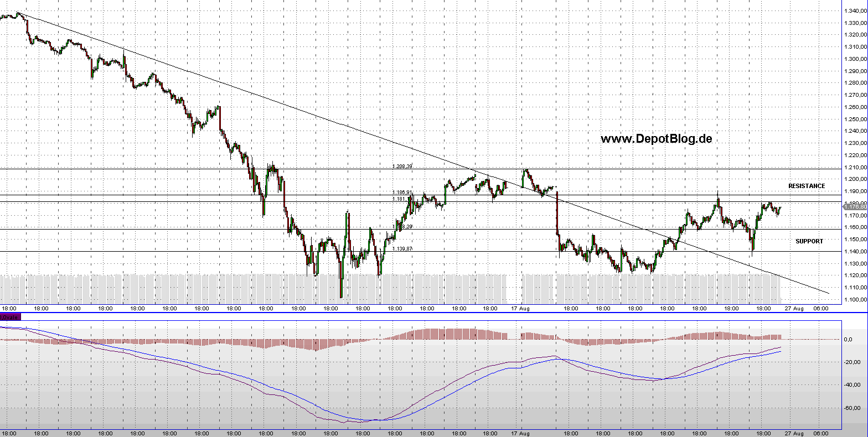The width and height of the screenshot is (868, 437).
Task: Click the 17 Aug date on lower time axis
Action: [x=519, y=433]
